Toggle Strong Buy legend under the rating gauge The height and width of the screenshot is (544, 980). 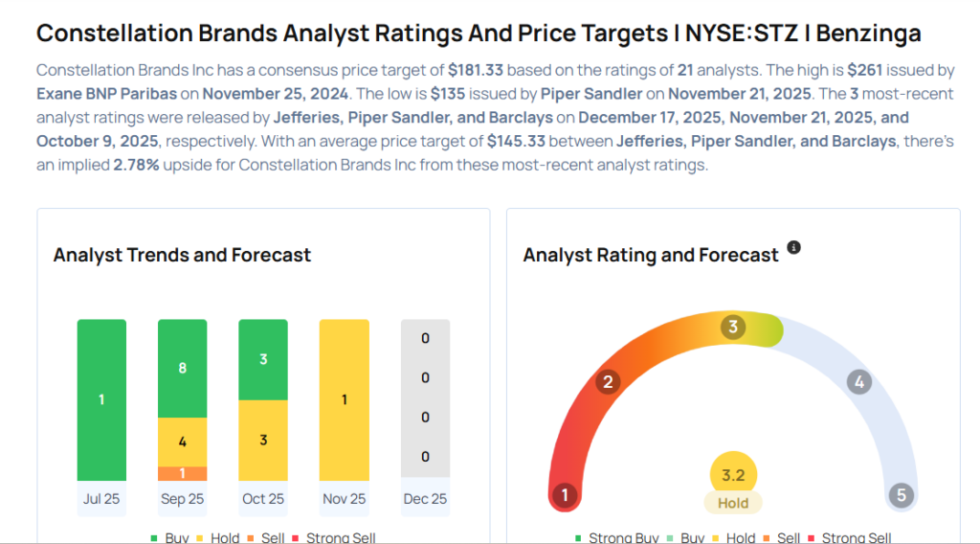pyautogui.click(x=619, y=538)
